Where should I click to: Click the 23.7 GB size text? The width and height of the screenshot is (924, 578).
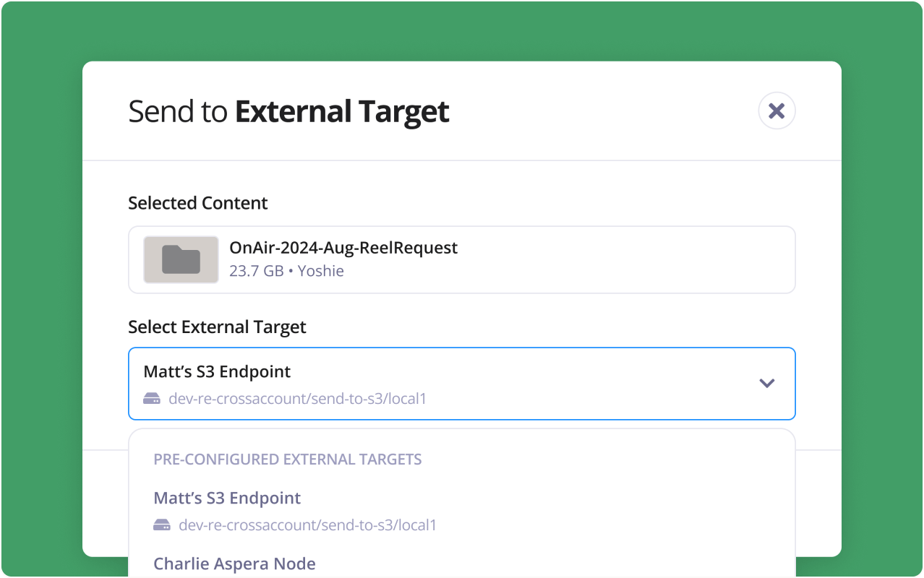[256, 271]
